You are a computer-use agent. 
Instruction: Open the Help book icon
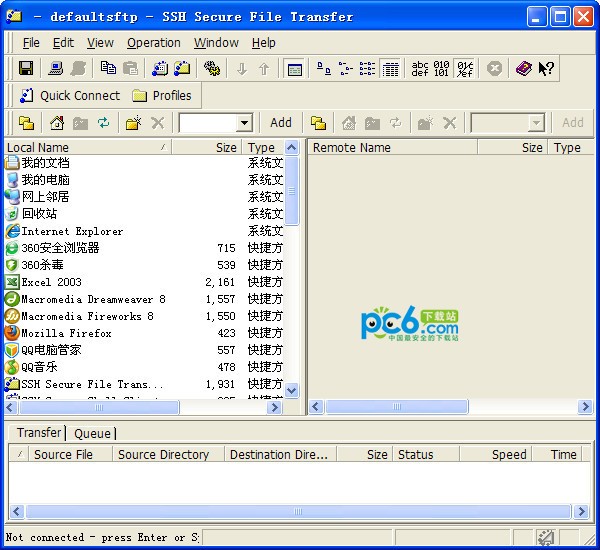(523, 68)
